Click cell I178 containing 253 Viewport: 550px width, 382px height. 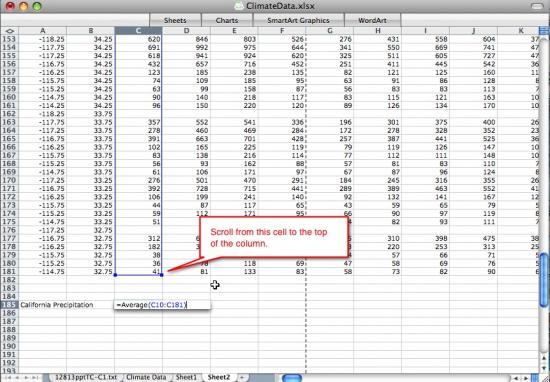point(425,247)
